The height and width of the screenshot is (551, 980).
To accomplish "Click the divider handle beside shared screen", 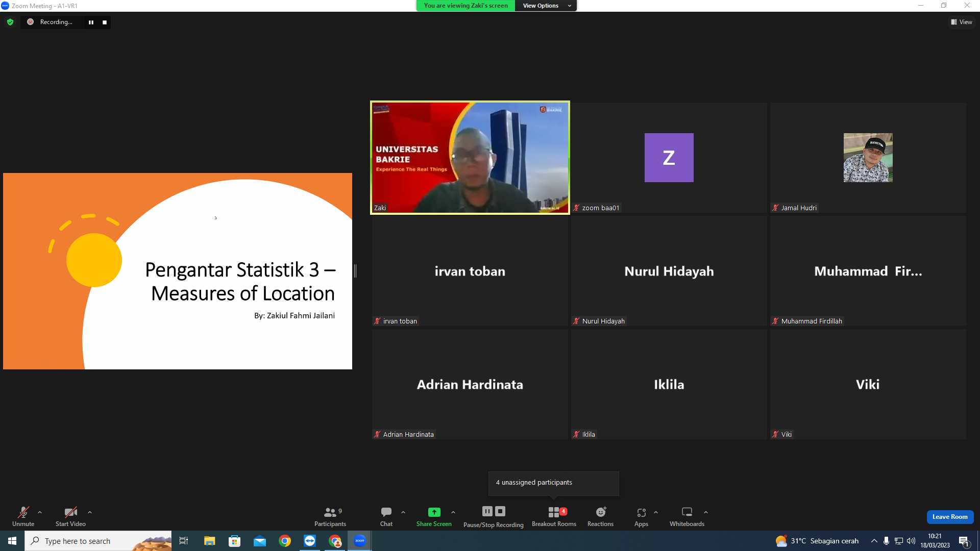I will pos(355,271).
